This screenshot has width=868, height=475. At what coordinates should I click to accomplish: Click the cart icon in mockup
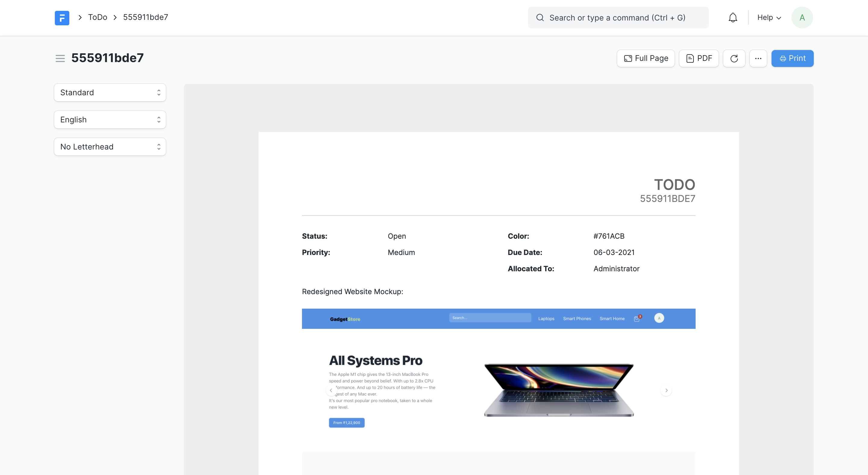click(637, 319)
